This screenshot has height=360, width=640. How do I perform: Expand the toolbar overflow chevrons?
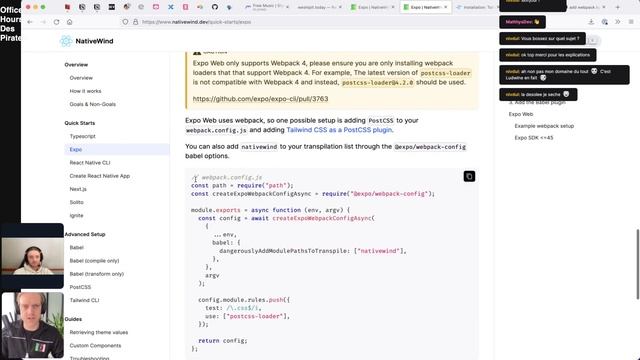pos(618,22)
